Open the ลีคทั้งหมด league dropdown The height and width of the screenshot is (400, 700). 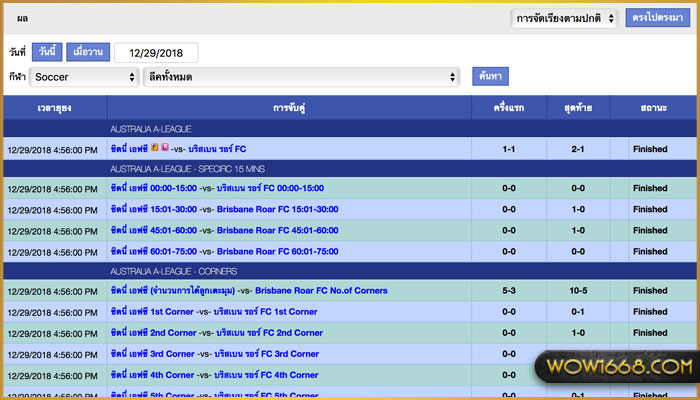point(301,77)
